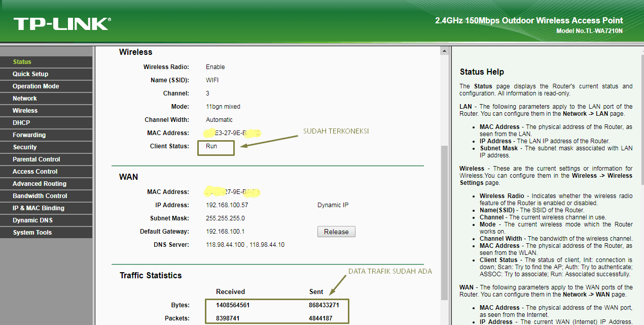This screenshot has width=644, height=325.
Task: Click the WAN section heading
Action: coord(128,177)
